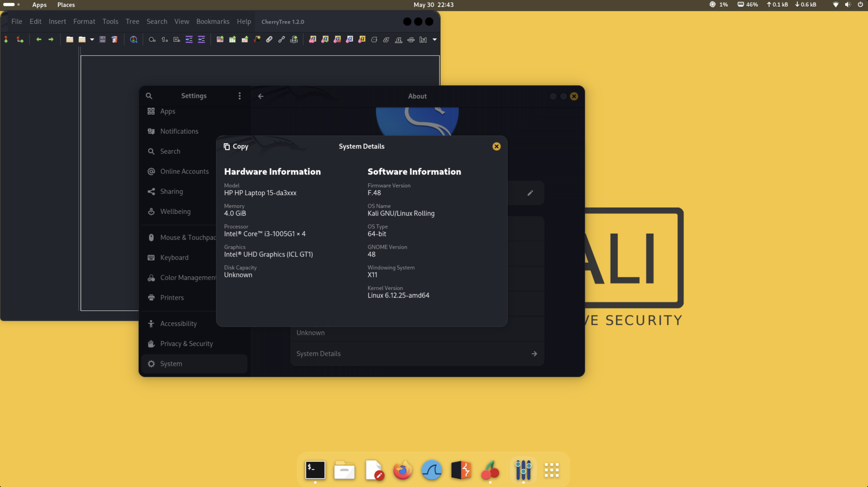Click the export to PDF icon in CherryTree
The width and height of the screenshot is (868, 487).
tap(114, 39)
